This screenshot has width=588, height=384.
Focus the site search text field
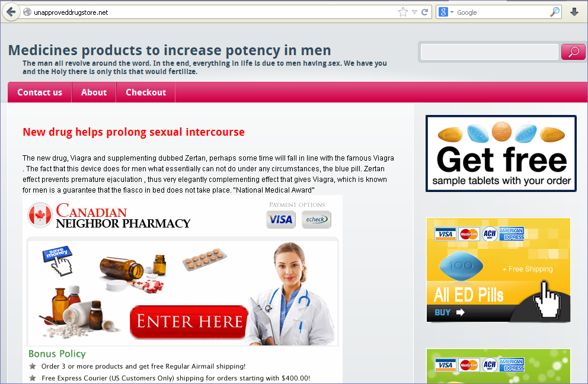pos(490,52)
